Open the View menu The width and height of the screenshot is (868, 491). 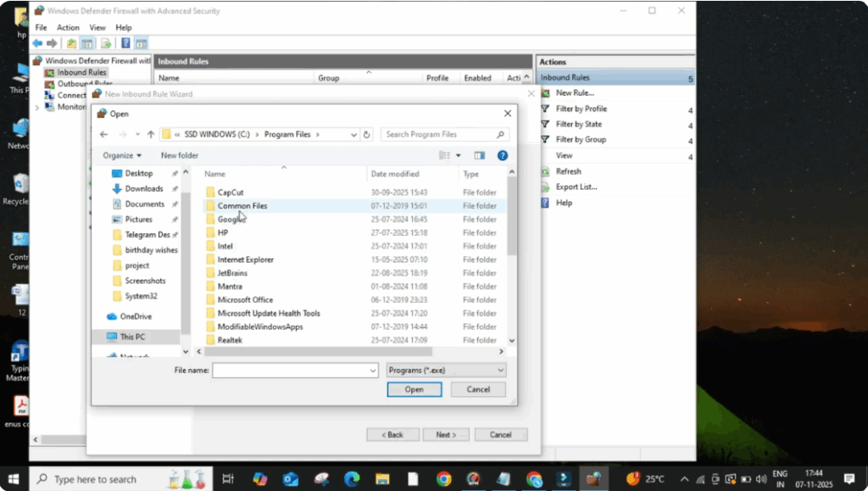pos(97,27)
